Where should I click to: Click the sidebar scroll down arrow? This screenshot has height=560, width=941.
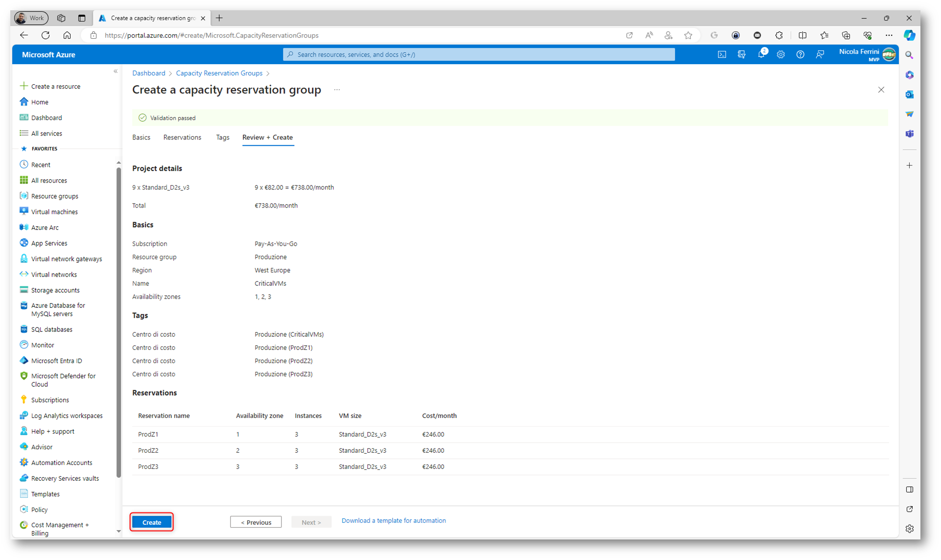pos(118,531)
